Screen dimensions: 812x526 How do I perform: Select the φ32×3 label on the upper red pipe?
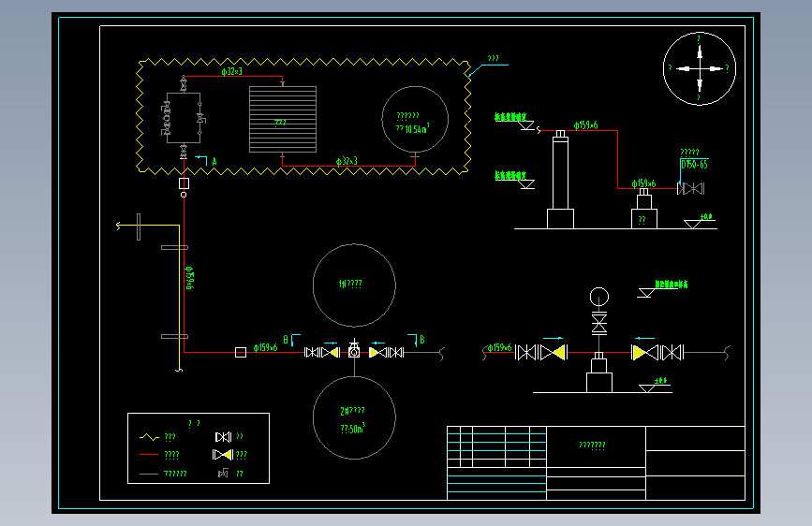tap(231, 71)
